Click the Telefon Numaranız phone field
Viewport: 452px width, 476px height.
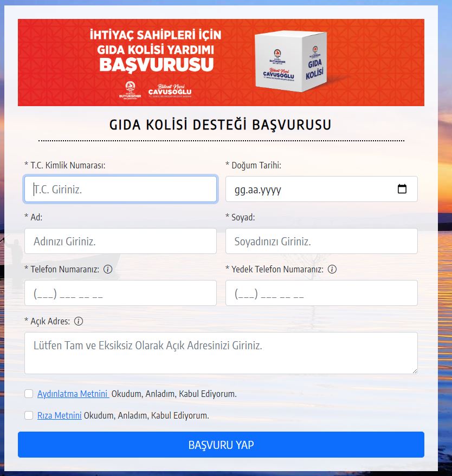pos(120,292)
